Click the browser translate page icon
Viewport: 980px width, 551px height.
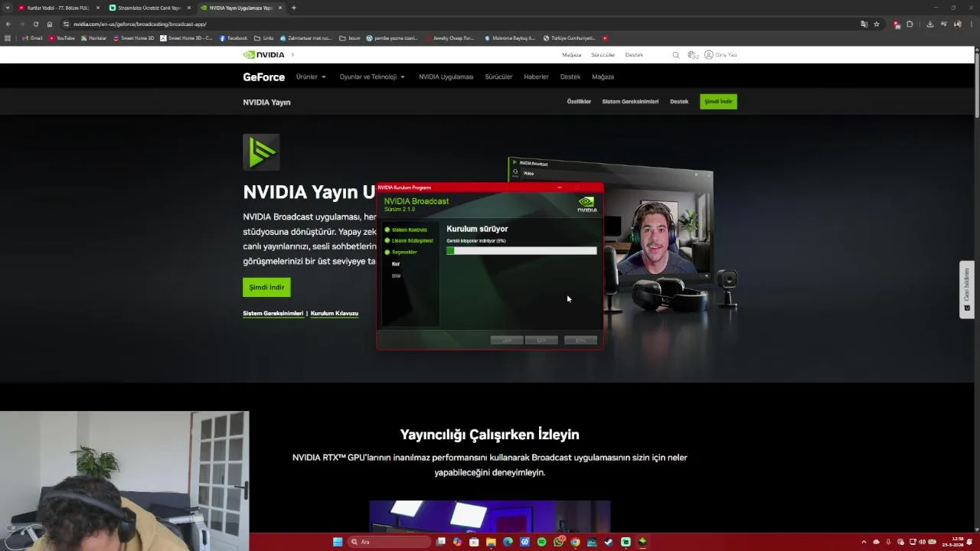tap(864, 24)
